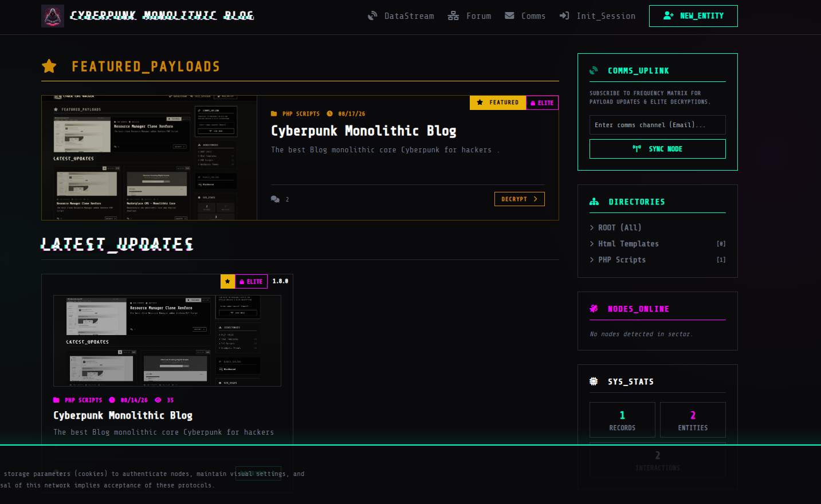
Task: Click the DIRECTORIES sitemap icon
Action: point(594,202)
